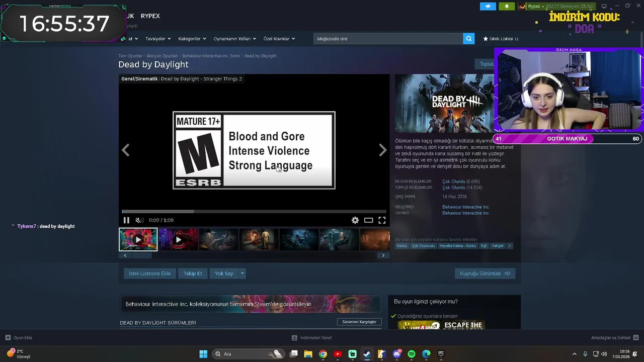Screen dimensions: 644x362
Task: Open the Windows Start menu
Action: (203, 354)
